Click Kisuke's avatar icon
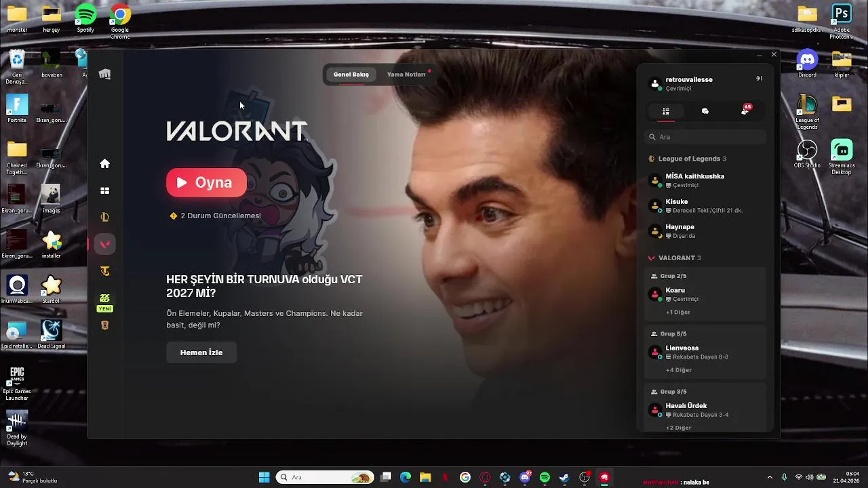 655,206
